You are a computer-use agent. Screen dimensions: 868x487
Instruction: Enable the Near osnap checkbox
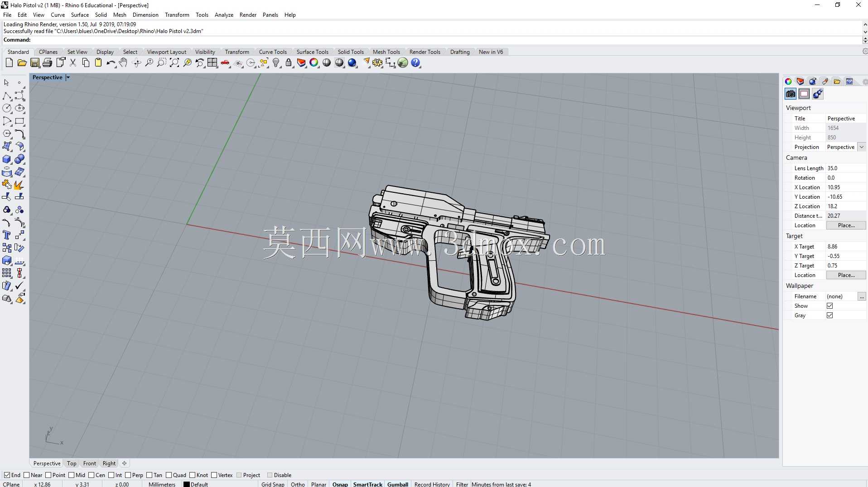coord(26,475)
